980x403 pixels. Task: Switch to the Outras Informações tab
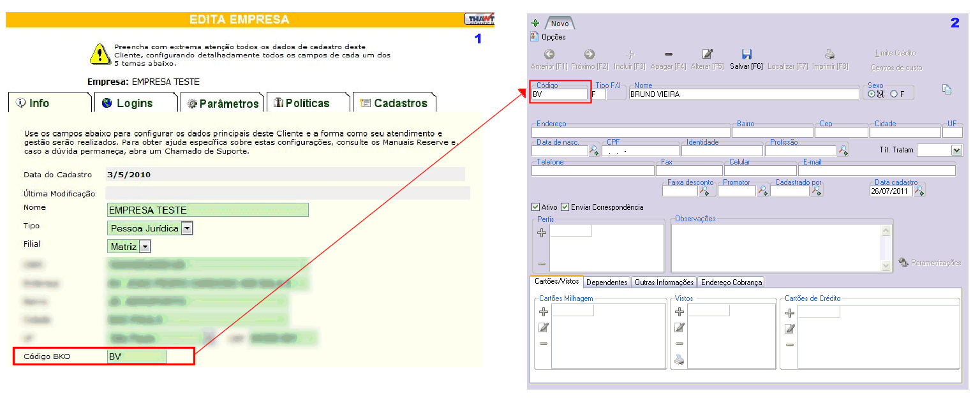point(664,282)
